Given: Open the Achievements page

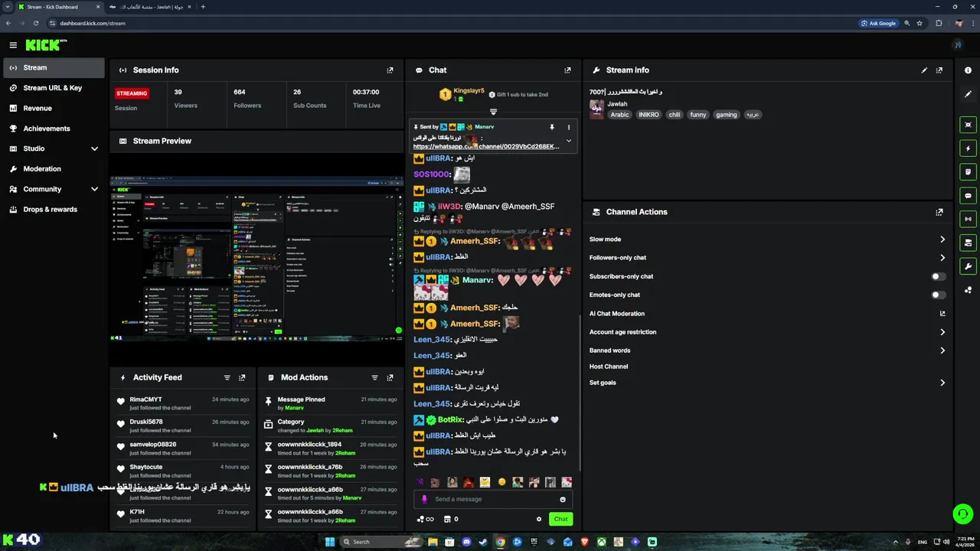Looking at the screenshot, I should pyautogui.click(x=55, y=129).
